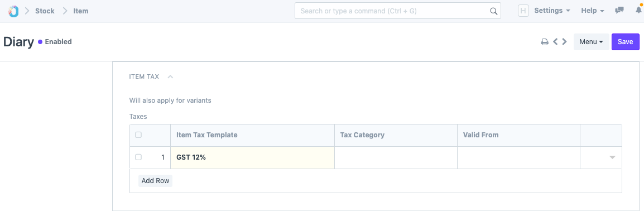Open the Menu dropdown button
This screenshot has height=211, width=644.
(592, 42)
